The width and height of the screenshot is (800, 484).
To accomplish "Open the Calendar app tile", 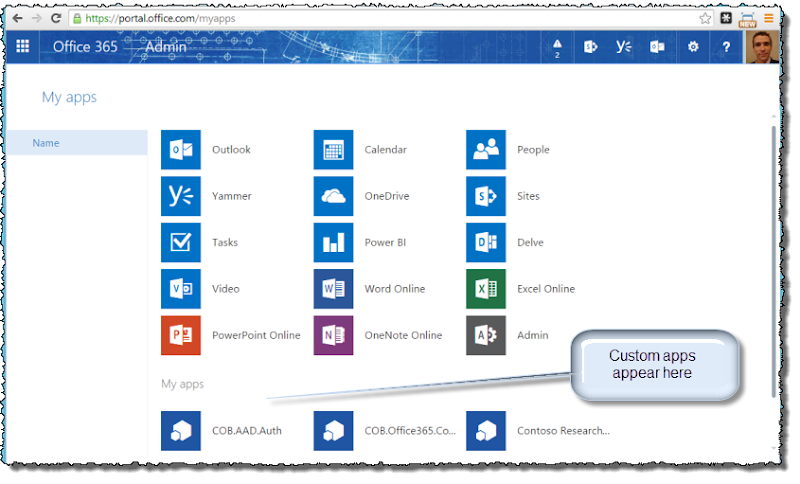I will (333, 149).
